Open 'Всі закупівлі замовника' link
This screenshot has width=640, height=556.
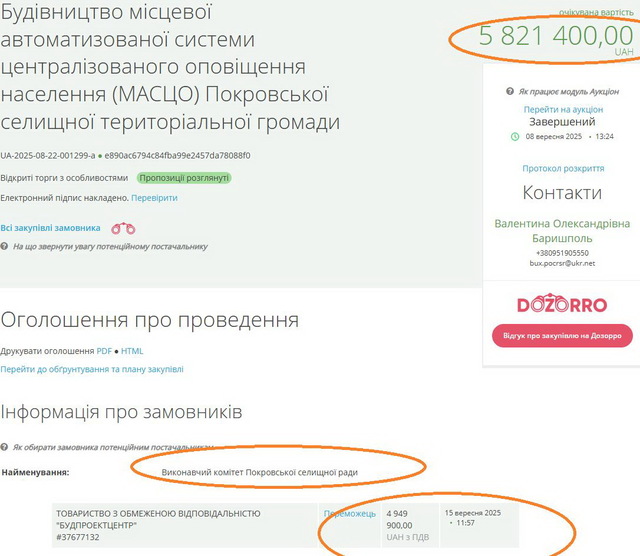tap(50, 228)
